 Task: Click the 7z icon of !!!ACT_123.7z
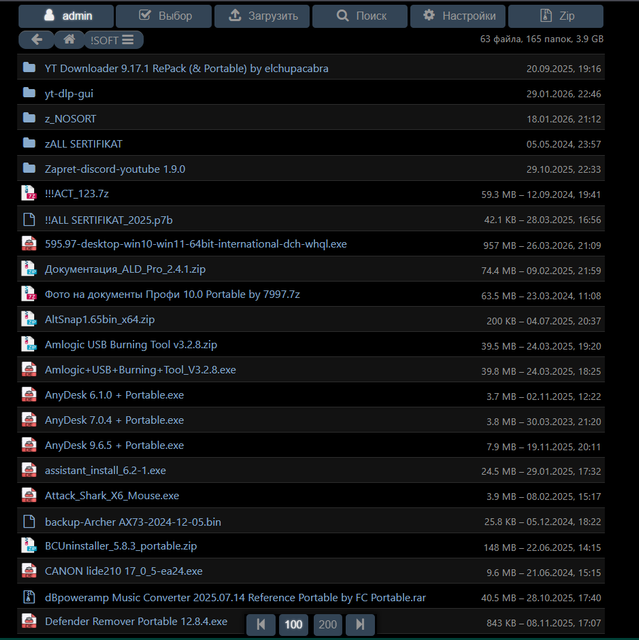tap(29, 193)
